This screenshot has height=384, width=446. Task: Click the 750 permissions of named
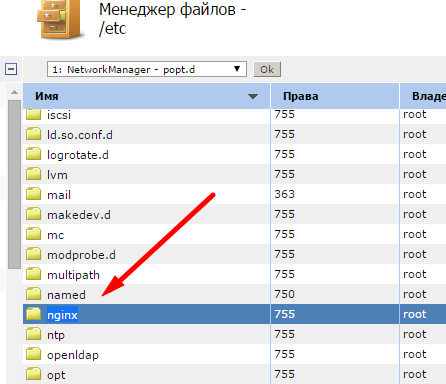285,294
